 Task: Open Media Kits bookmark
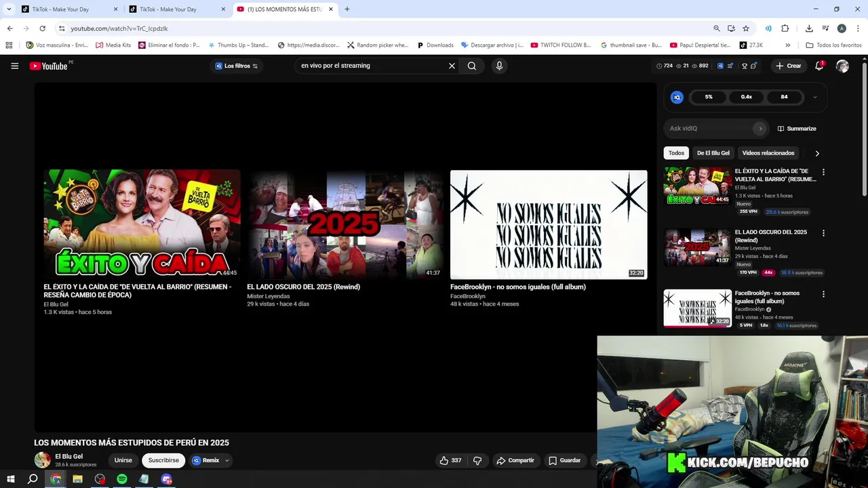tap(113, 45)
